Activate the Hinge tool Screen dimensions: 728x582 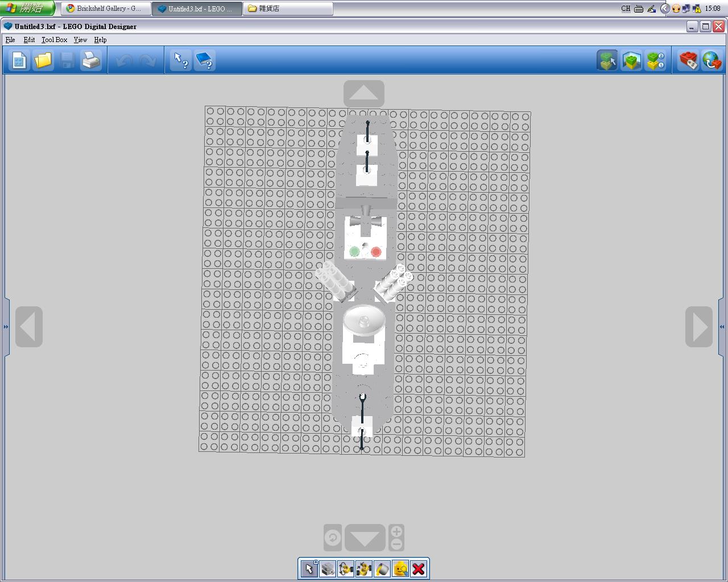[x=345, y=569]
